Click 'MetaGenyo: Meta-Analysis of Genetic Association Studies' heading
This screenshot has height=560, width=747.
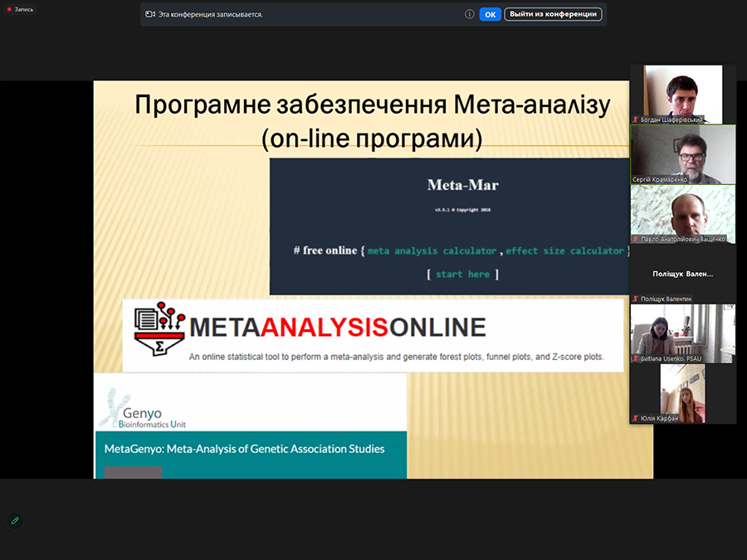click(x=244, y=449)
